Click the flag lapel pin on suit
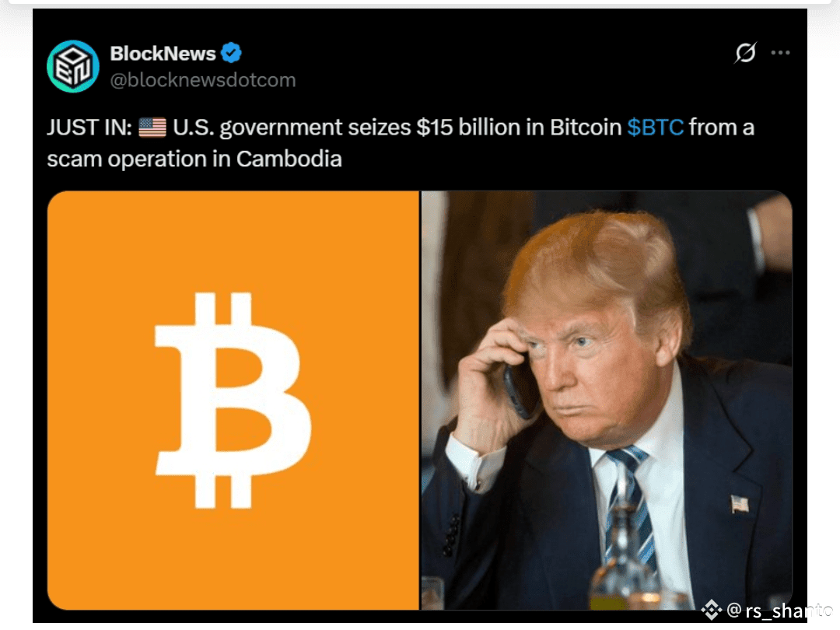The width and height of the screenshot is (840, 630). click(740, 504)
